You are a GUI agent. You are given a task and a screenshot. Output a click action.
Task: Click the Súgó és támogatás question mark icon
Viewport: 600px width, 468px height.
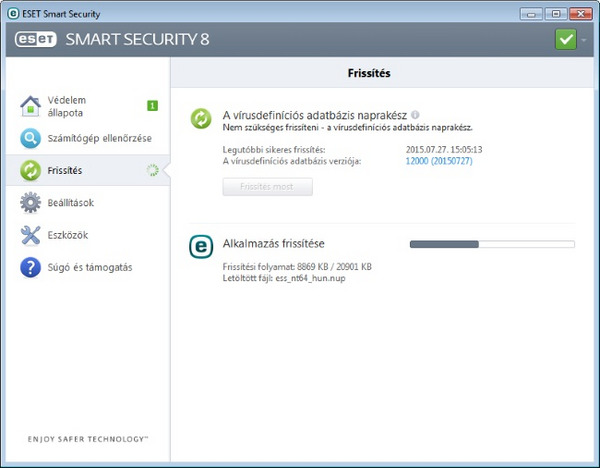pyautogui.click(x=31, y=267)
